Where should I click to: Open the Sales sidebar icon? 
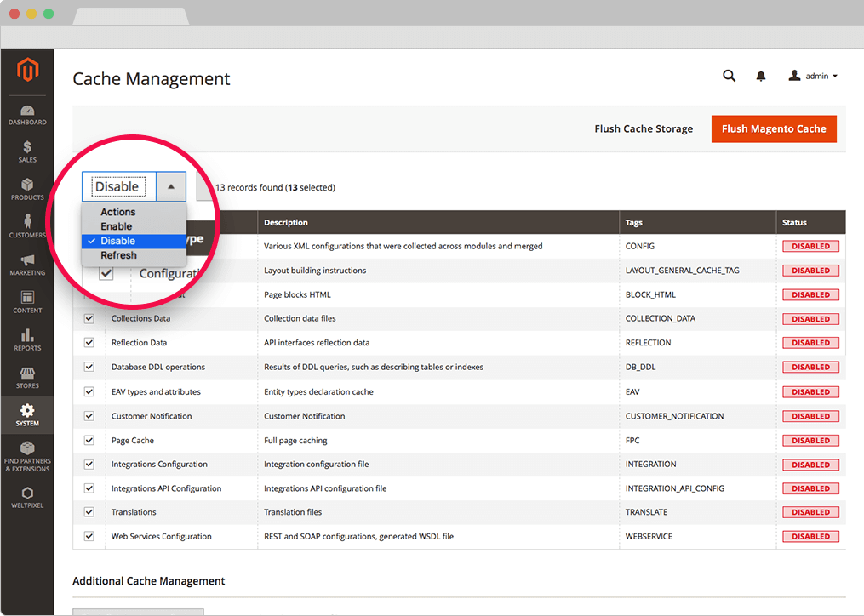(x=27, y=151)
